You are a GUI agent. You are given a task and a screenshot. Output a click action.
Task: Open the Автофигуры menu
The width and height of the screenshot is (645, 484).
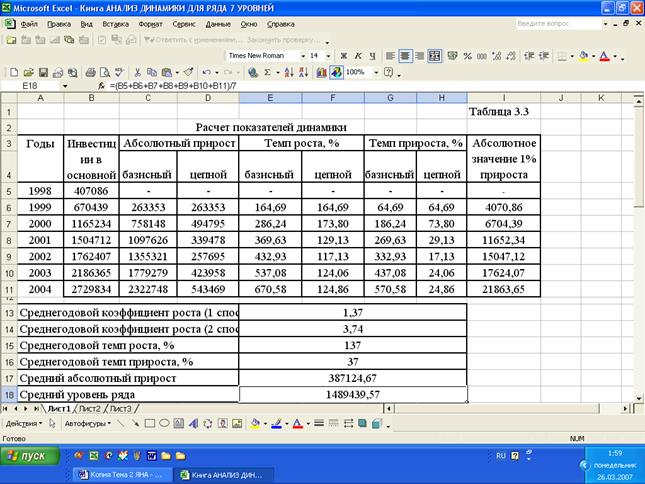click(87, 424)
